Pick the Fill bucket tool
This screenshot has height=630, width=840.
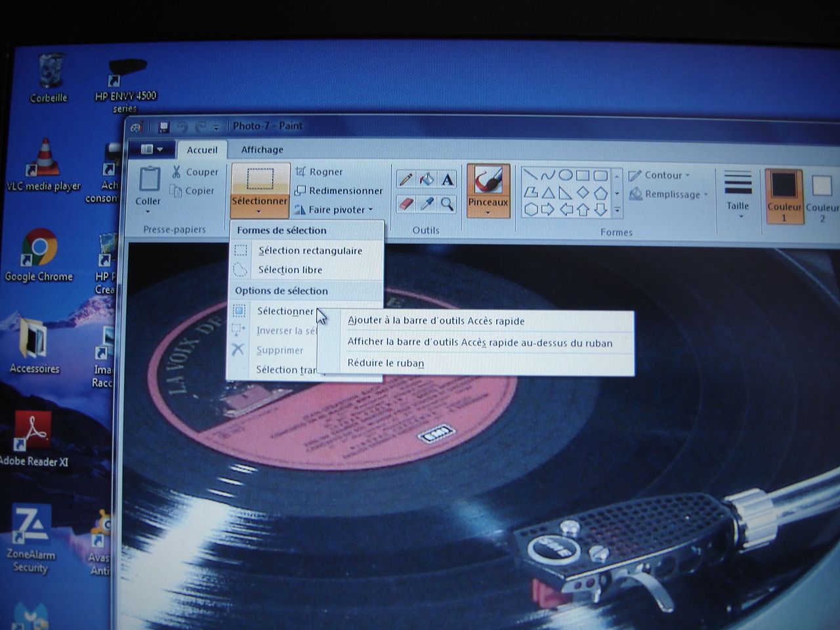point(427,179)
